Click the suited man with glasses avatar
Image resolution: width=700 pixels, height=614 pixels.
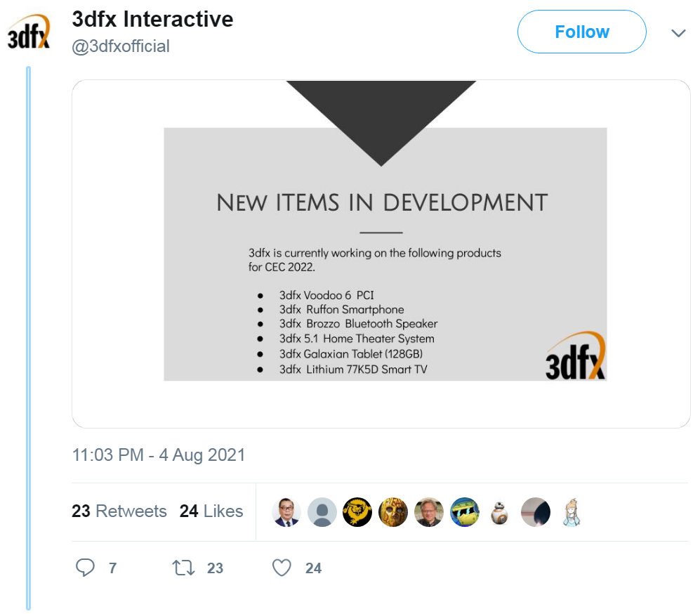(286, 512)
